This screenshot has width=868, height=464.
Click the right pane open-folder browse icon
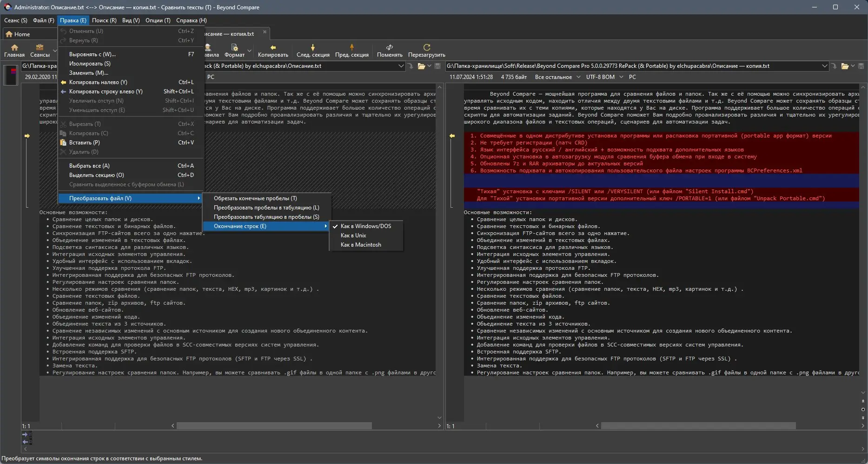844,66
